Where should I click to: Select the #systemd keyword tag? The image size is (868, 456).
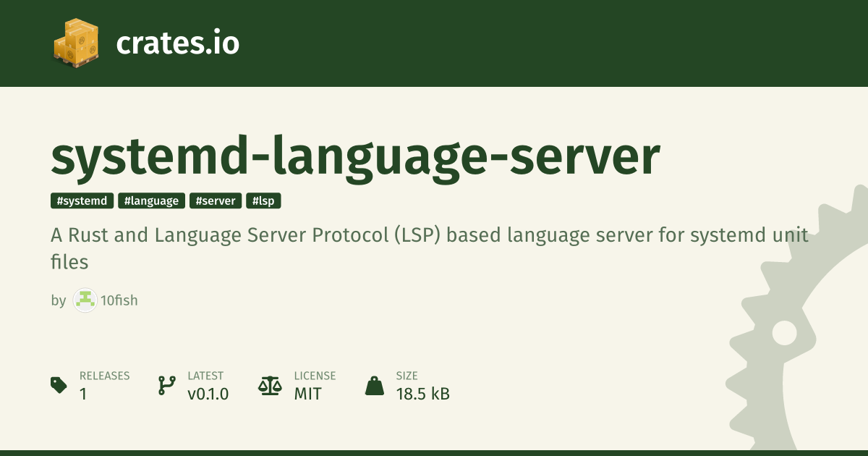[x=82, y=201]
